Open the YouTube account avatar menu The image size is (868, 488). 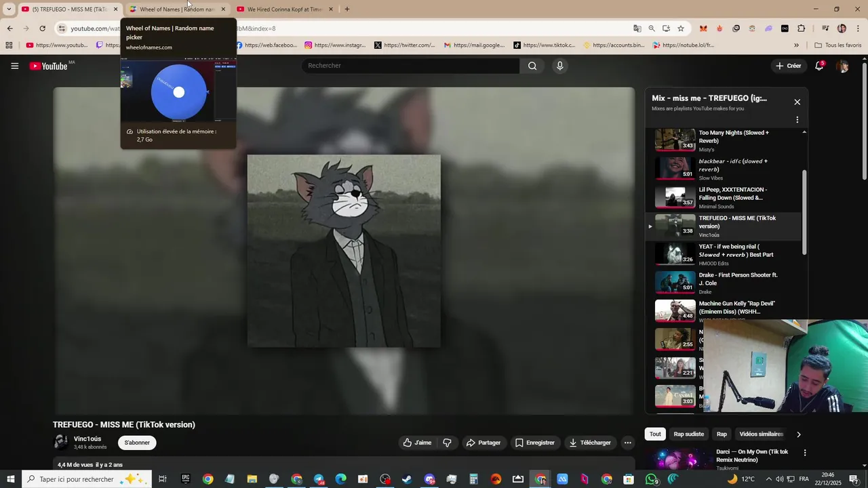pos(842,66)
